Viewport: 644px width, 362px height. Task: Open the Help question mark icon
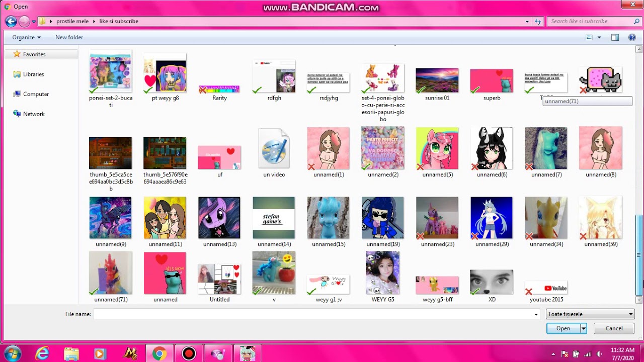(632, 37)
